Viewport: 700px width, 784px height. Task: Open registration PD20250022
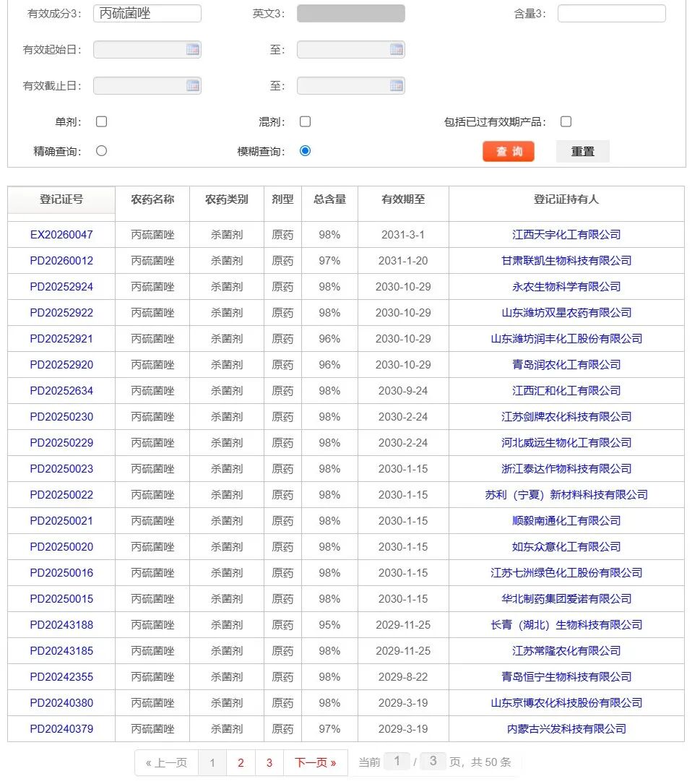coord(61,494)
